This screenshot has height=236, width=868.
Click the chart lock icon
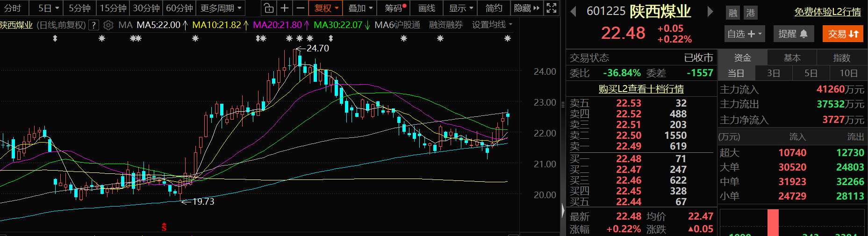[268, 8]
